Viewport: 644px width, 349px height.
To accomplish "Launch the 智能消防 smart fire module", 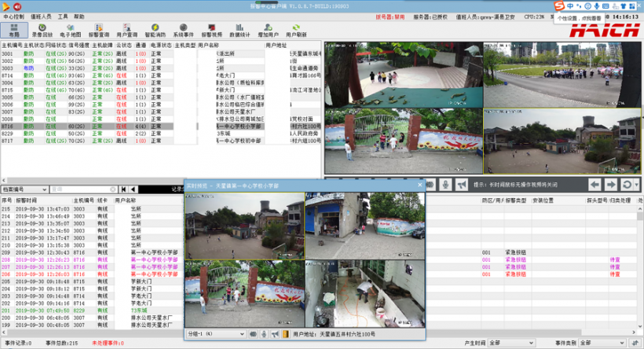I will click(156, 31).
